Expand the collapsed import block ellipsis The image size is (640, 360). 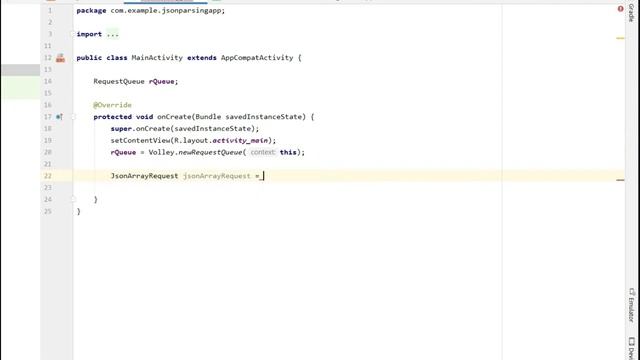tap(113, 34)
